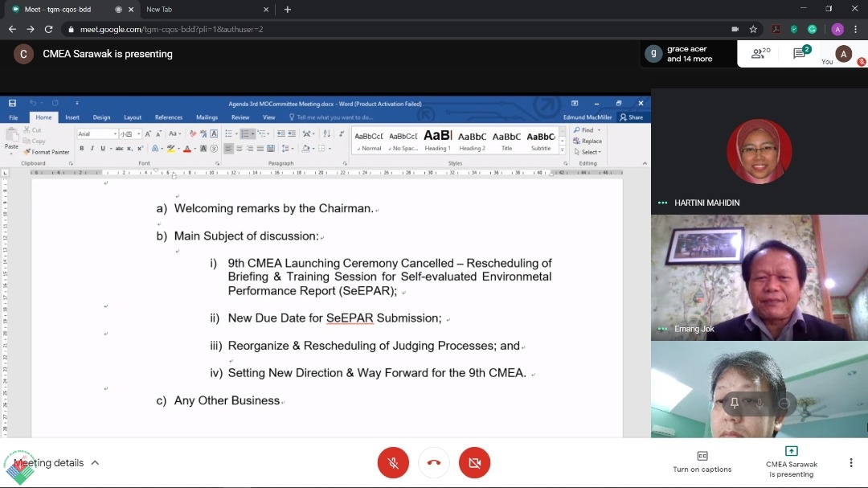The height and width of the screenshot is (488, 868).
Task: Click the Chrome bookmark star icon
Action: coord(753,30)
